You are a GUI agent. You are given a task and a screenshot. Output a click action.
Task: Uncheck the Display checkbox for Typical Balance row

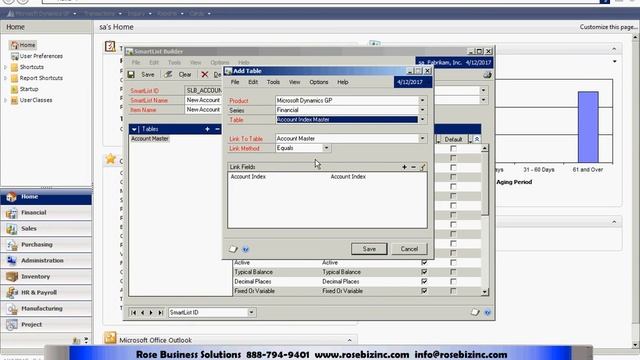(424, 272)
